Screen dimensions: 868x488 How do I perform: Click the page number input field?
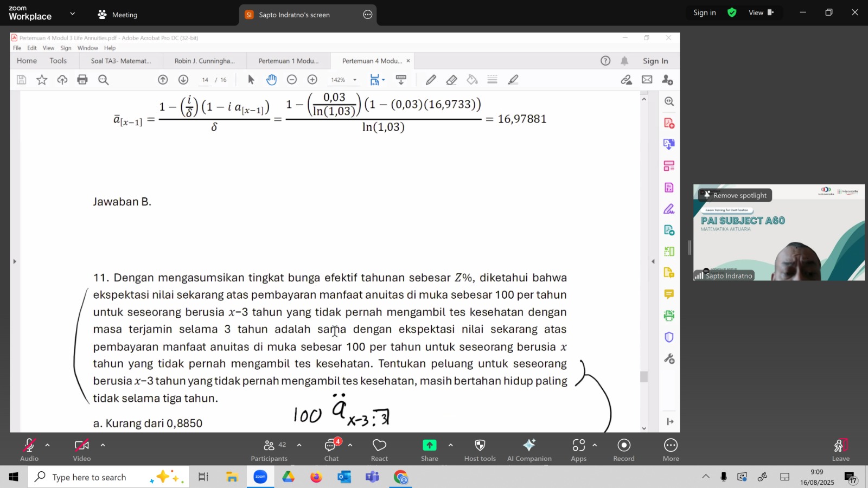[205, 80]
